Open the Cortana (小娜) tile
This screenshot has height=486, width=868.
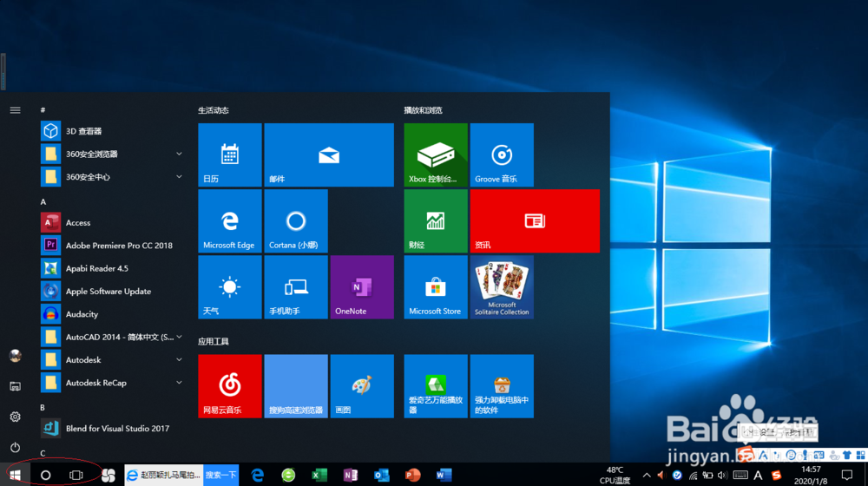pos(296,220)
